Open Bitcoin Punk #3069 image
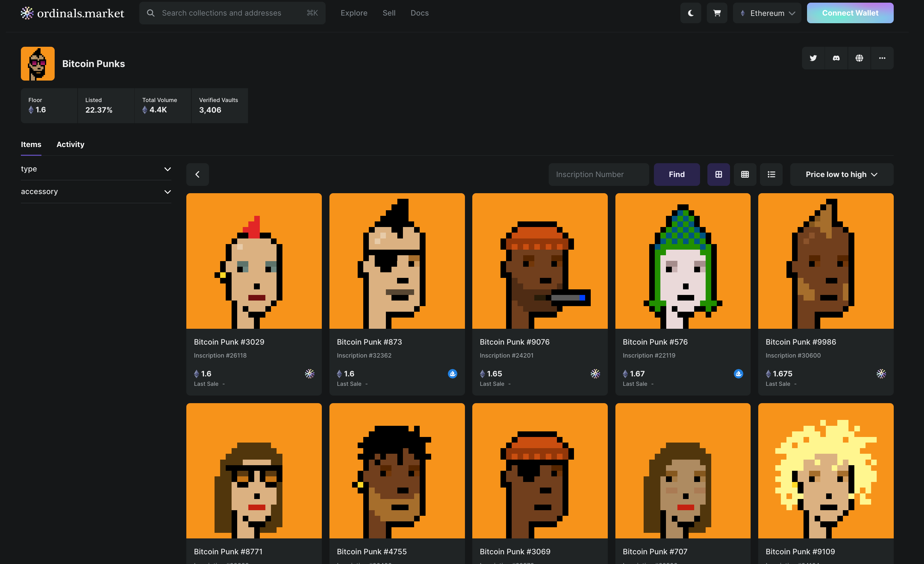 [x=540, y=470]
